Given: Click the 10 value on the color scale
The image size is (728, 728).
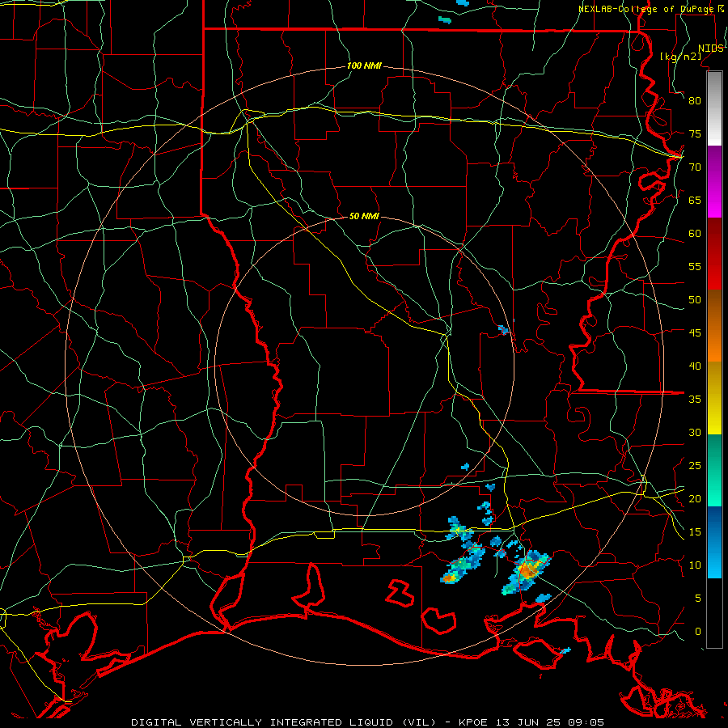Looking at the screenshot, I should (x=695, y=565).
